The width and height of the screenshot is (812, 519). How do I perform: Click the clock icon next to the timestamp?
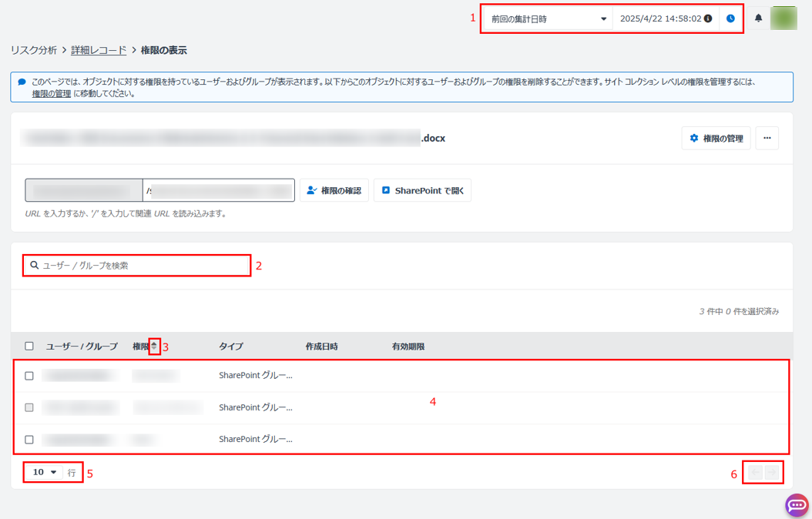[730, 18]
